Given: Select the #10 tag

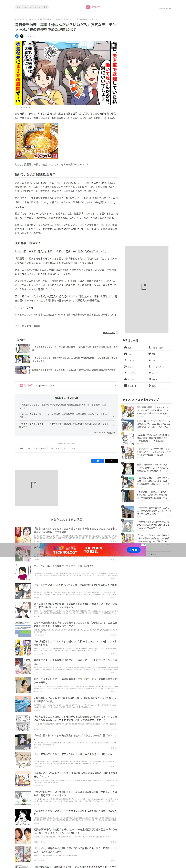Looking at the screenshot, I should click(x=30, y=448).
